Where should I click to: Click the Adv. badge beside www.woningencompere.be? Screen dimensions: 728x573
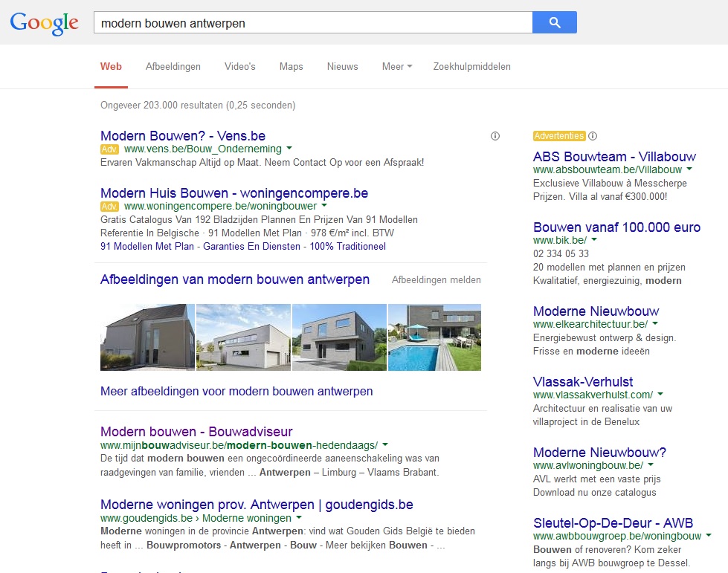[109, 206]
